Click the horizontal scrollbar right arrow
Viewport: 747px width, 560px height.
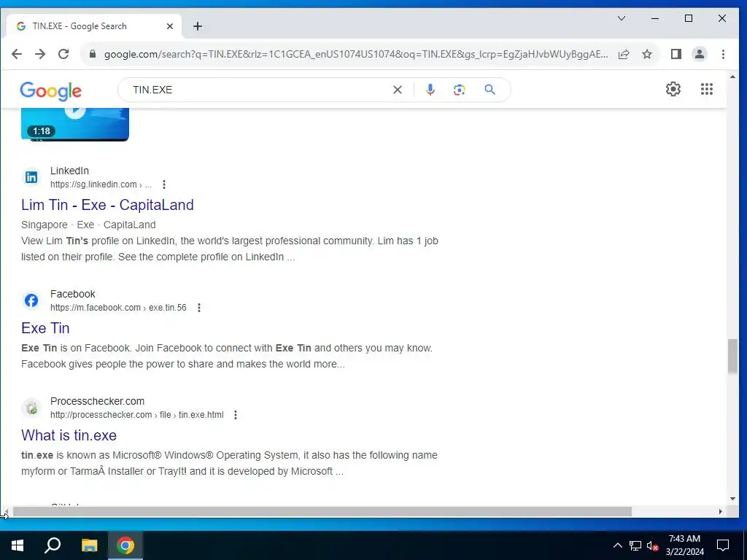click(x=720, y=511)
